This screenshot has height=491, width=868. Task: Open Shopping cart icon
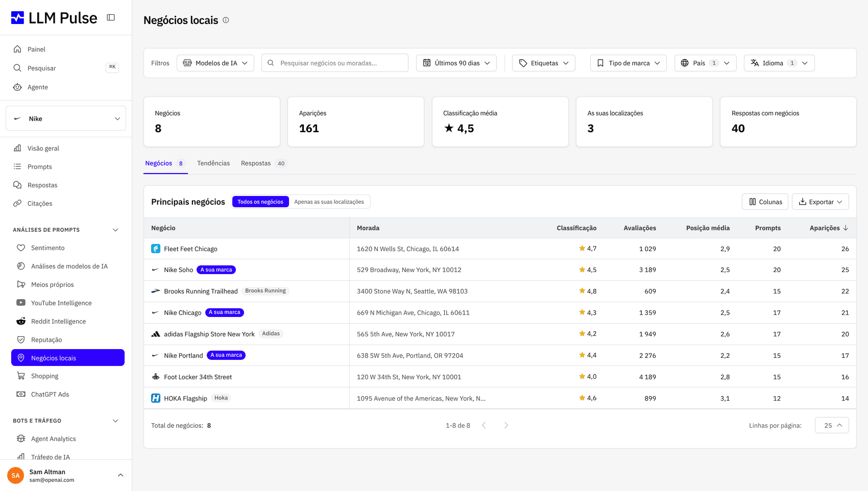pyautogui.click(x=21, y=376)
